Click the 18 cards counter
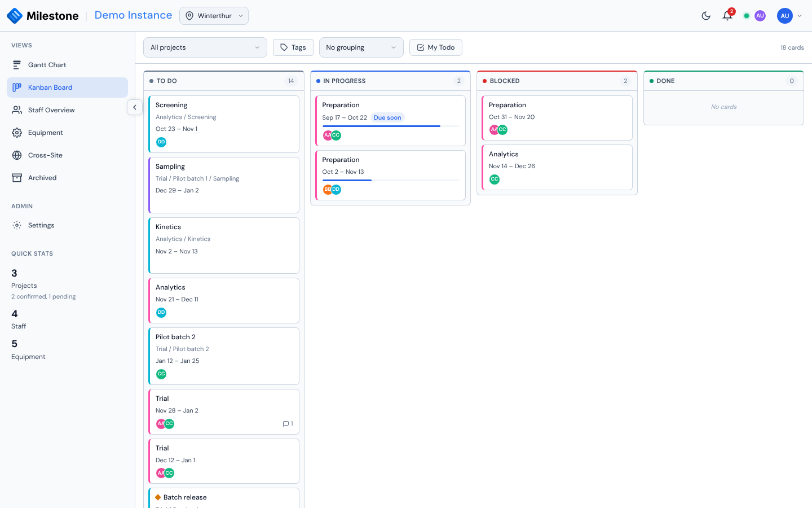 [792, 47]
